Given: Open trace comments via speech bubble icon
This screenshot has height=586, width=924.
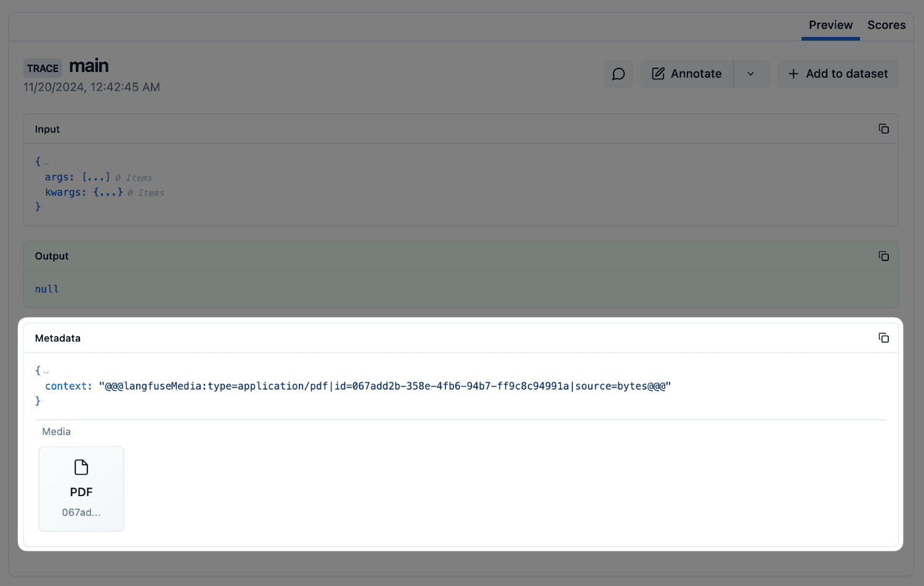Looking at the screenshot, I should coord(618,73).
